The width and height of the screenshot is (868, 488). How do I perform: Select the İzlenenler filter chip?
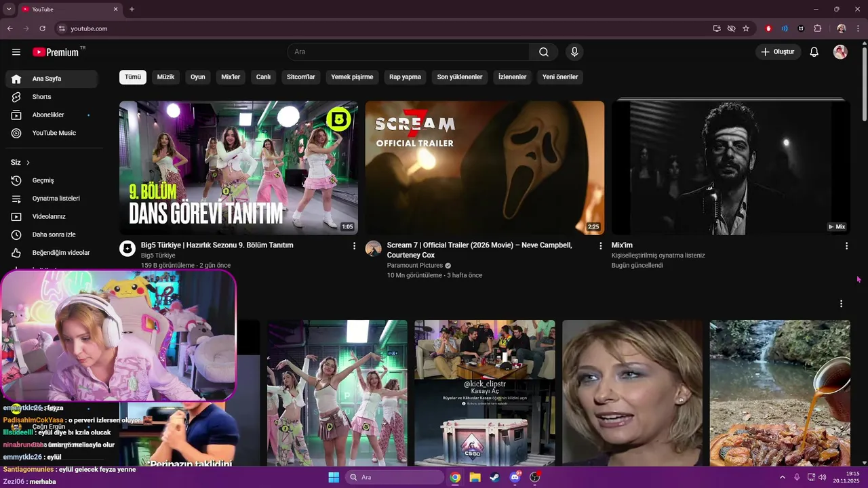click(512, 77)
